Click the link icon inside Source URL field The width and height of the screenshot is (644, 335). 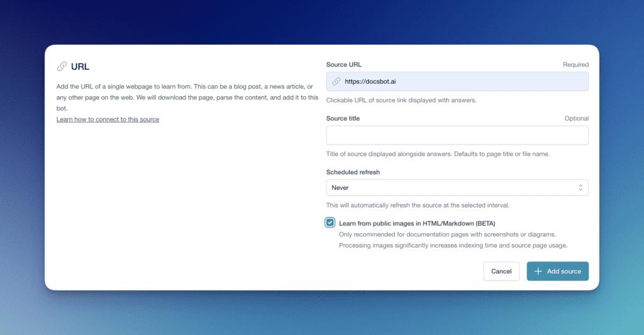coord(336,82)
